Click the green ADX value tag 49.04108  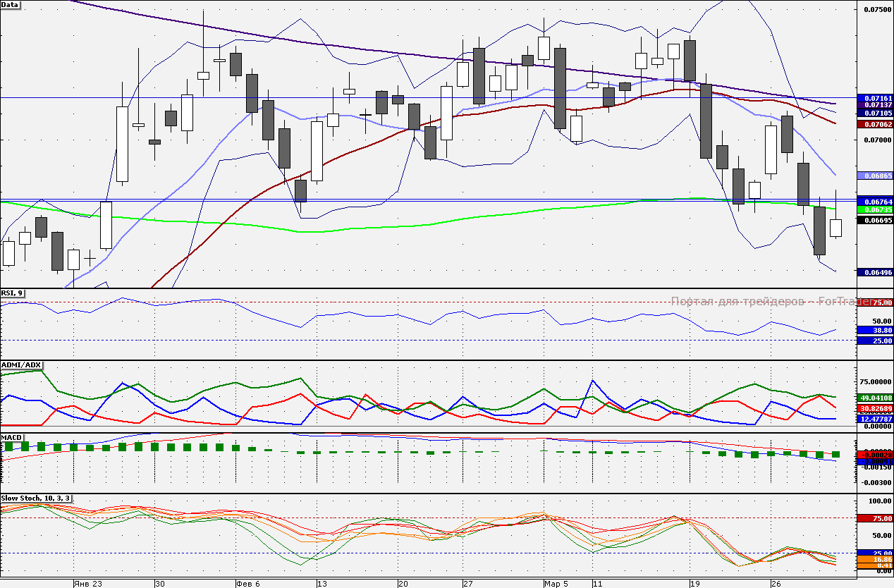click(874, 398)
